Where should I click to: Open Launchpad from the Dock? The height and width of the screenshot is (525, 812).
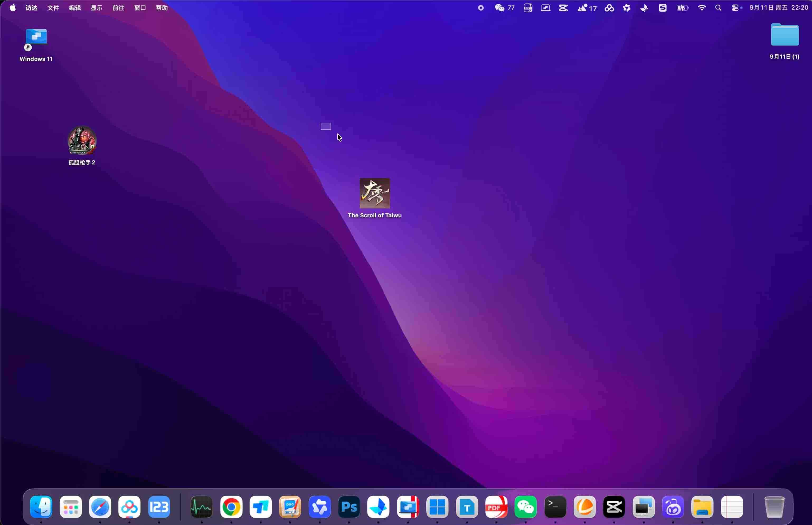(x=71, y=507)
